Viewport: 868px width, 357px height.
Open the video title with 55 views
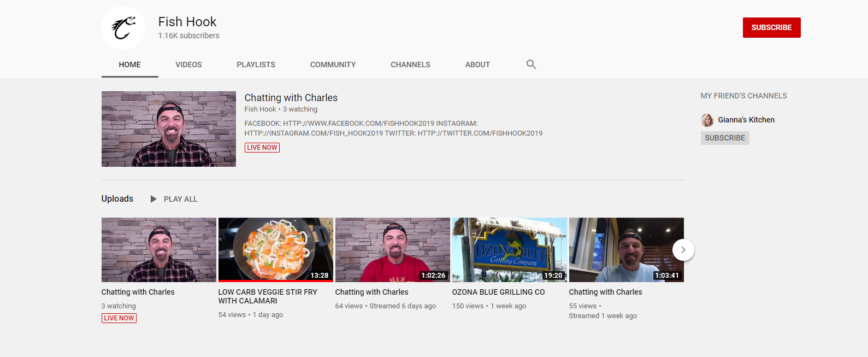[x=606, y=292]
